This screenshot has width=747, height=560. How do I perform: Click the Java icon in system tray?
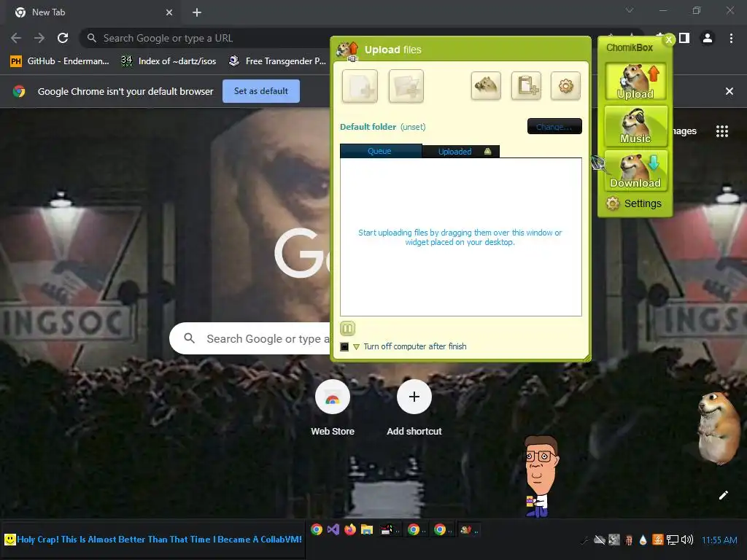coord(658,540)
